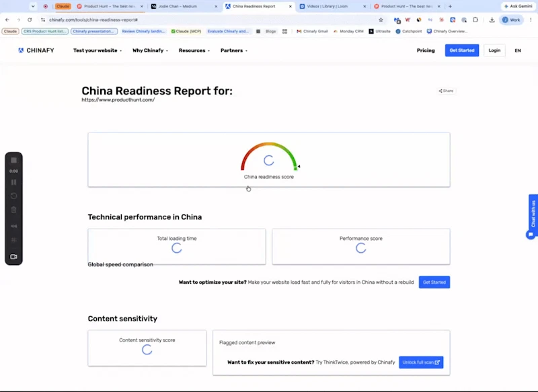Expand the Test your website menu
Image resolution: width=538 pixels, height=392 pixels.
pos(98,50)
